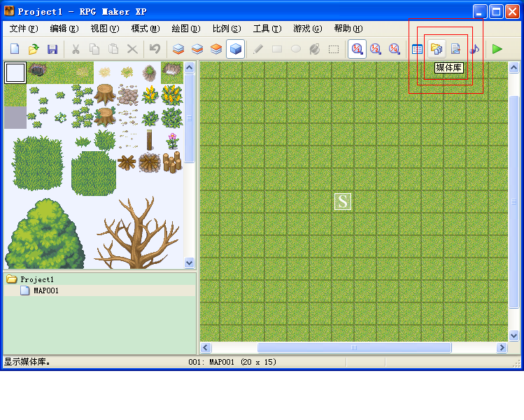Create a new project with New icon
The width and height of the screenshot is (524, 420).
tap(15, 49)
